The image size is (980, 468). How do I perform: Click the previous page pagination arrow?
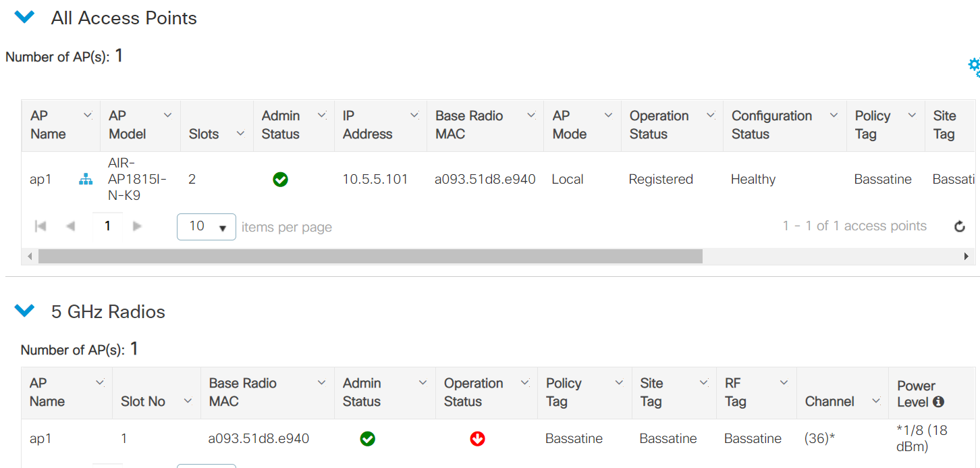point(71,226)
